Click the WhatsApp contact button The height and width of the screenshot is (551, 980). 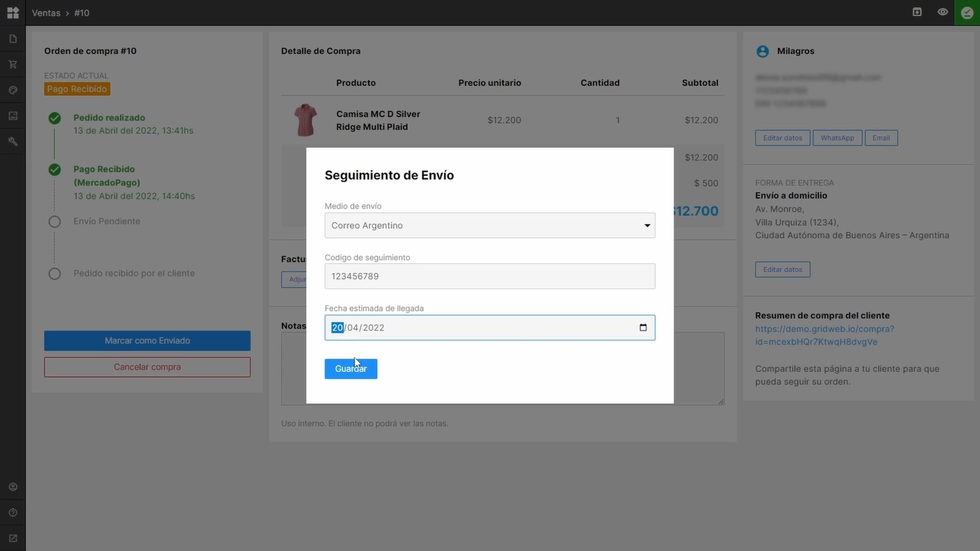[x=837, y=138]
